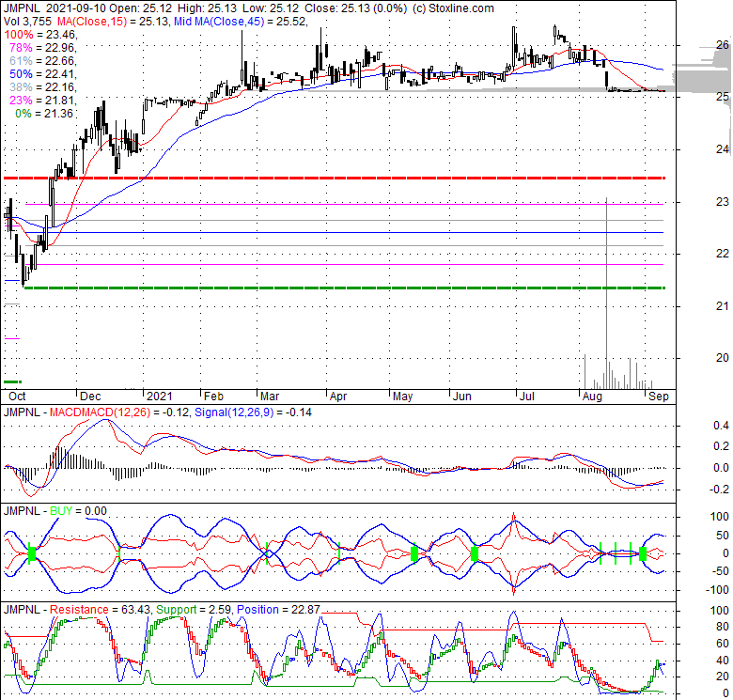Click the tall August volume spike bar

[607, 293]
